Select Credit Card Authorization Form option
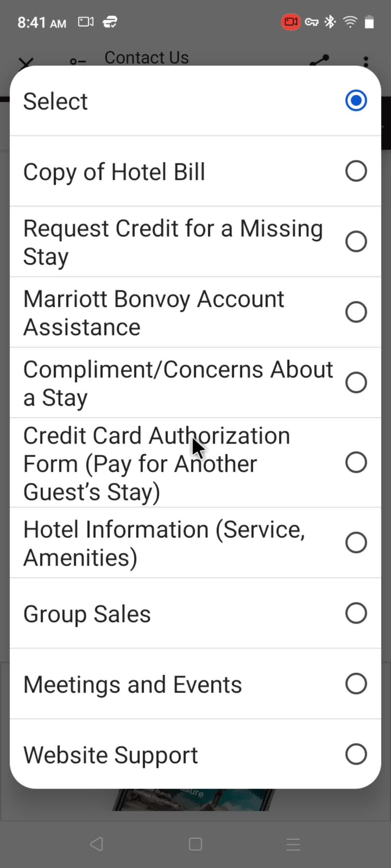 (195, 463)
